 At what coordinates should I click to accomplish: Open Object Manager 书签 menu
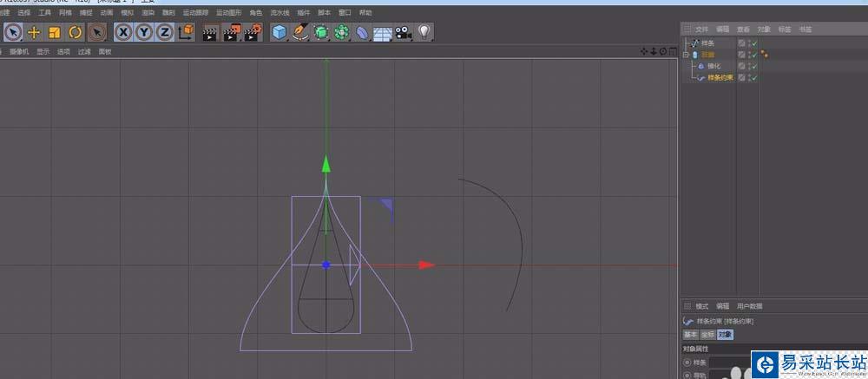805,29
